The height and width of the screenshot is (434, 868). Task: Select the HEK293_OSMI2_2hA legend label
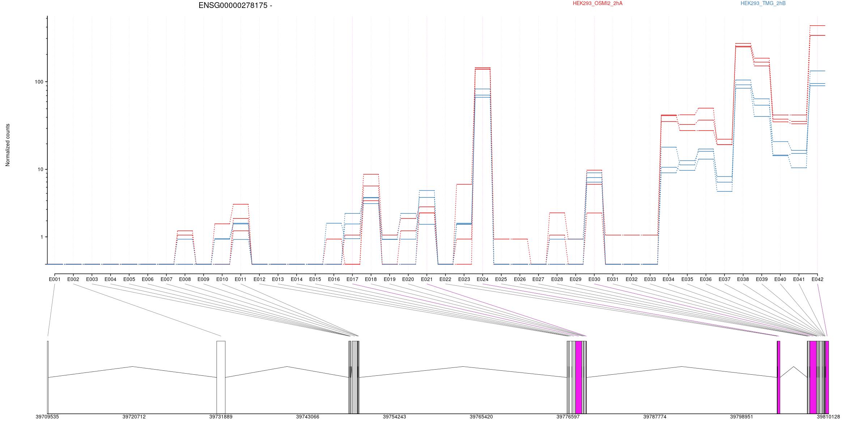(x=598, y=3)
